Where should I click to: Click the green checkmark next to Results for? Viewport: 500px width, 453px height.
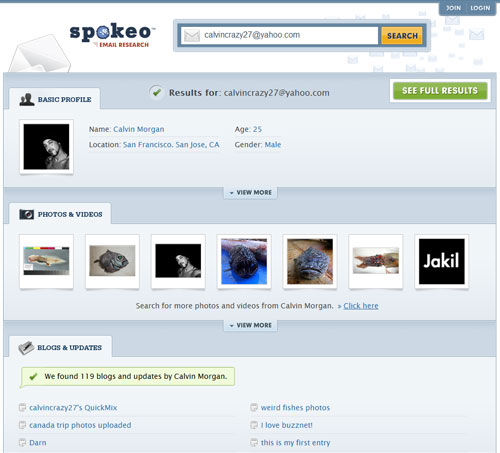click(156, 92)
